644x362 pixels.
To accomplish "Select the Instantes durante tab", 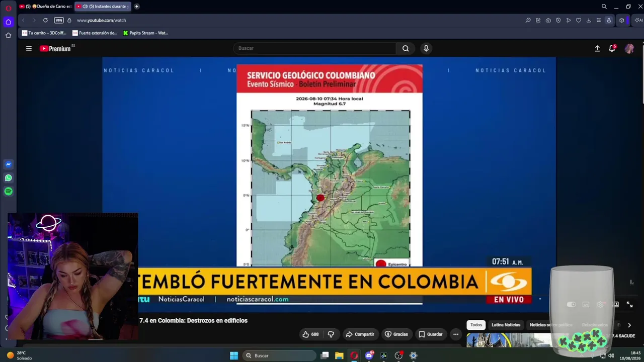I will point(103,7).
